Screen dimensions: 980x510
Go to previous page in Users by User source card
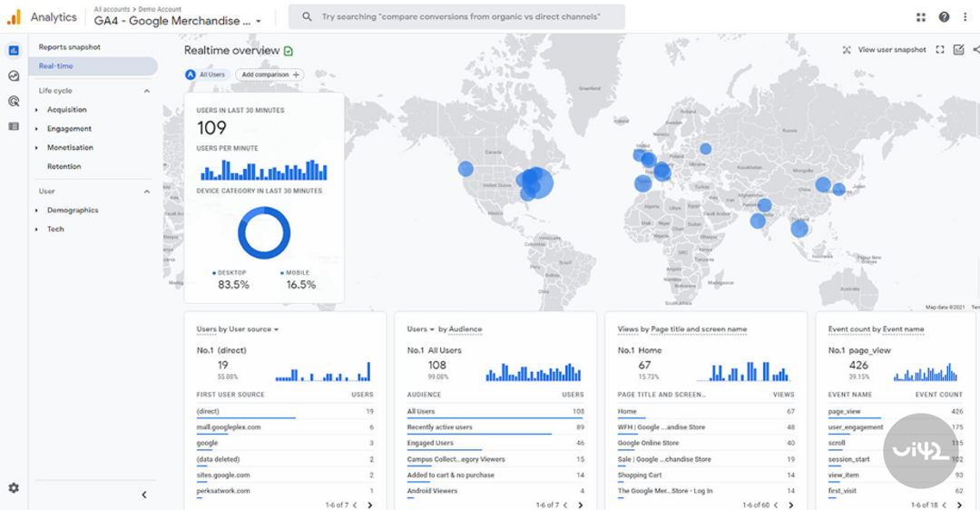(355, 505)
